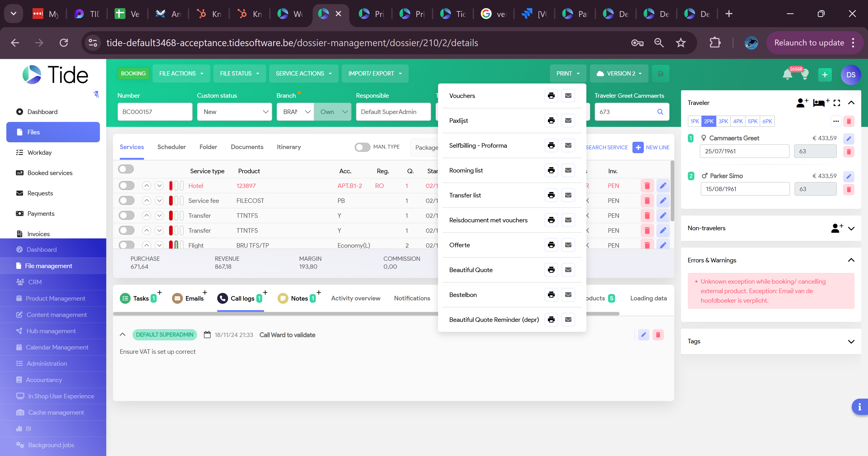Toggle the MAN. TYPE switch
Viewport: 868px width, 456px height.
(x=362, y=147)
